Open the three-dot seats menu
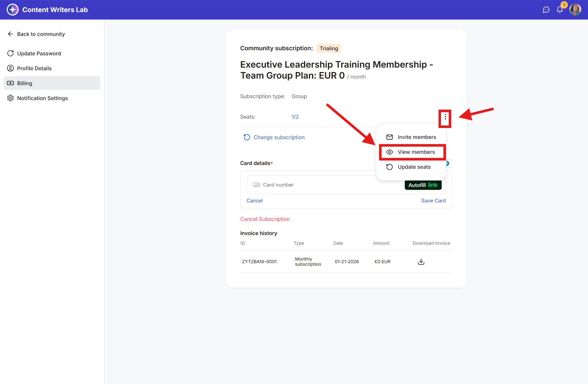Image resolution: width=588 pixels, height=384 pixels. (445, 117)
